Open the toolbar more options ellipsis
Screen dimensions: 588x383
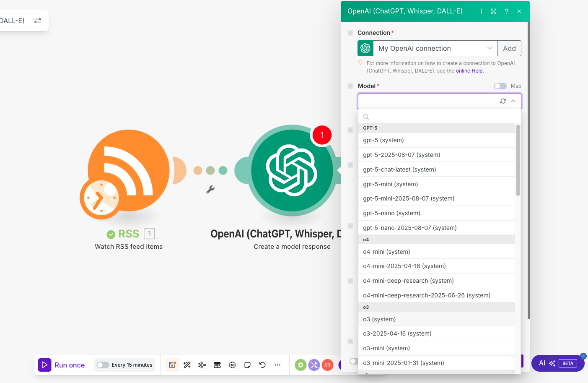pyautogui.click(x=277, y=365)
